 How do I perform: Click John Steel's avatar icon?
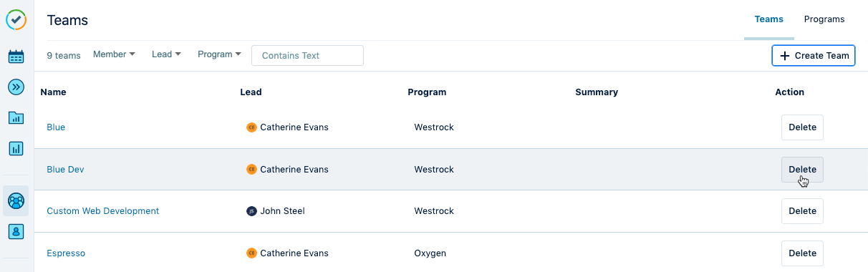251,211
